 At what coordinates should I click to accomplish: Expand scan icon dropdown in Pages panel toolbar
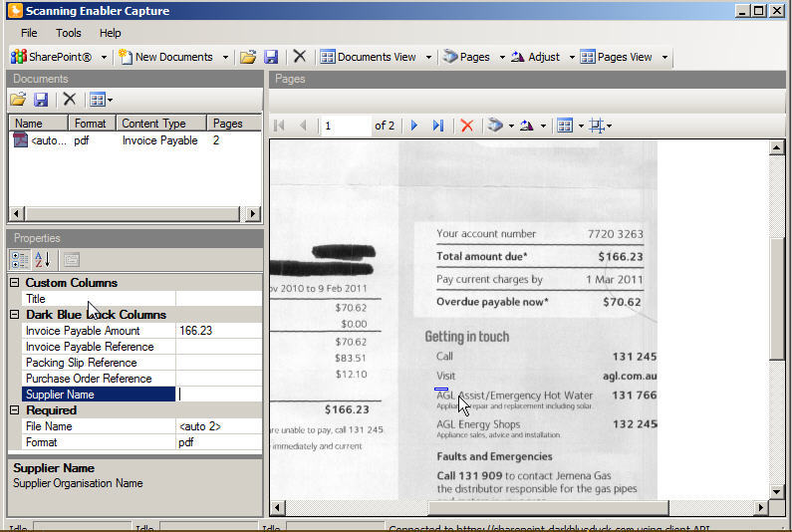[511, 126]
